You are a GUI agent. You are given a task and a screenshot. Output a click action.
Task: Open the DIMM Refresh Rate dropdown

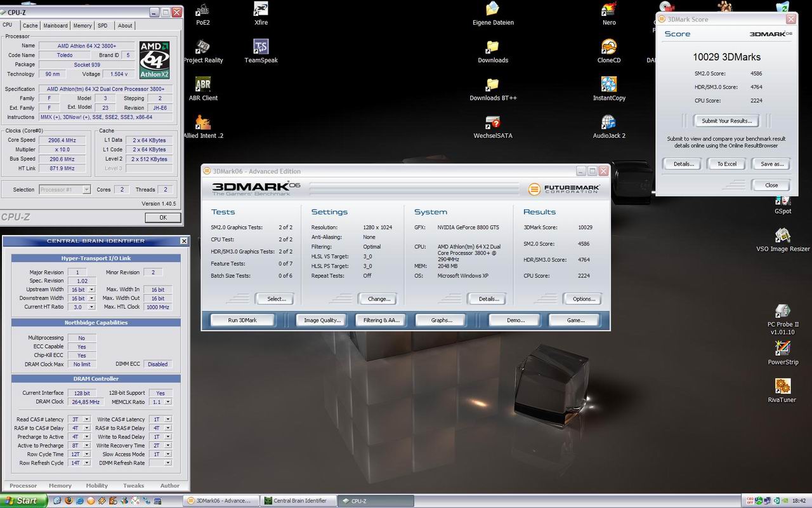point(168,463)
